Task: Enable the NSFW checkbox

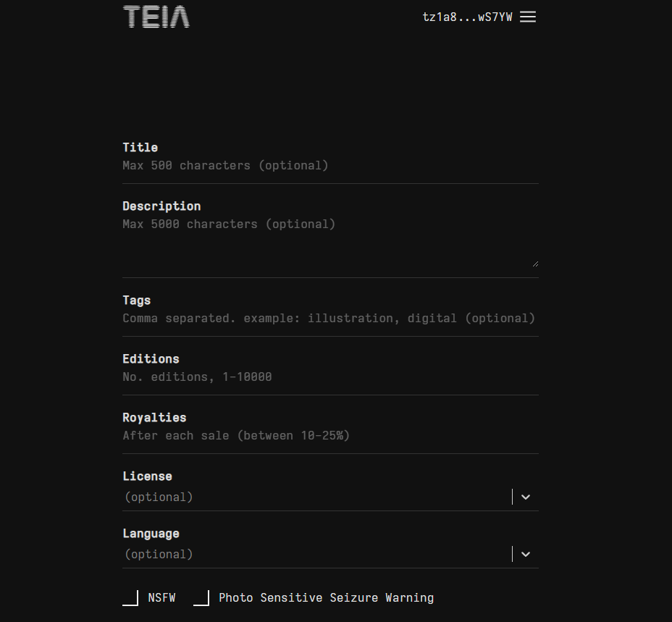Action: click(130, 598)
